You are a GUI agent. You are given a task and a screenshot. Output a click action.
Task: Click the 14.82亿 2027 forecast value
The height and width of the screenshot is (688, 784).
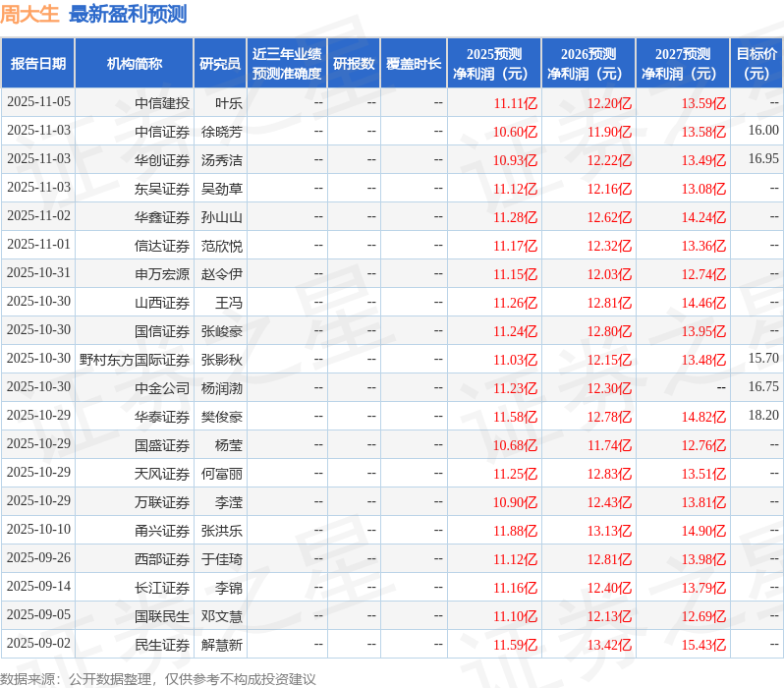point(704,417)
